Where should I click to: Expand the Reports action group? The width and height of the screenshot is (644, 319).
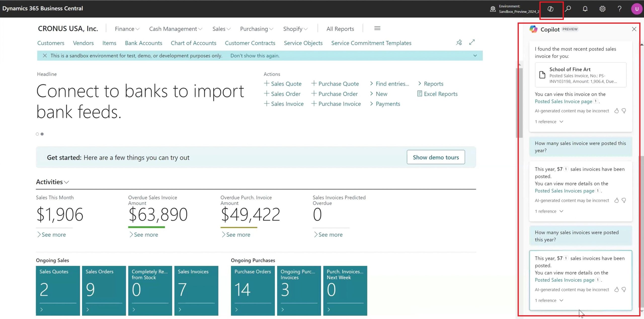(x=431, y=84)
